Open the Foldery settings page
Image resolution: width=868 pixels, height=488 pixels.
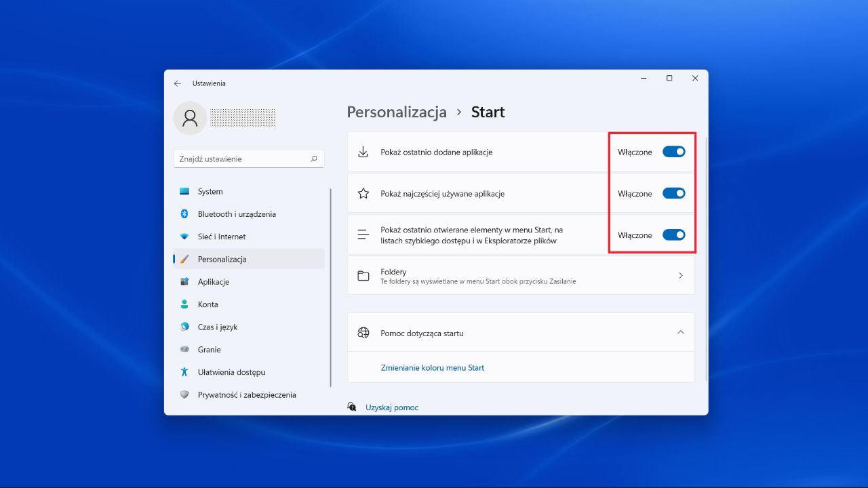pyautogui.click(x=520, y=275)
